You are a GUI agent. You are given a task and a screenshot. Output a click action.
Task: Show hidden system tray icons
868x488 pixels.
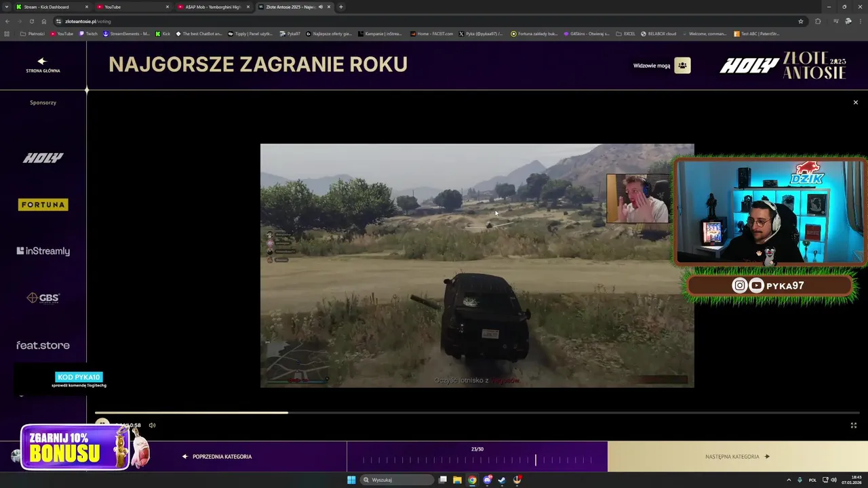tap(789, 480)
